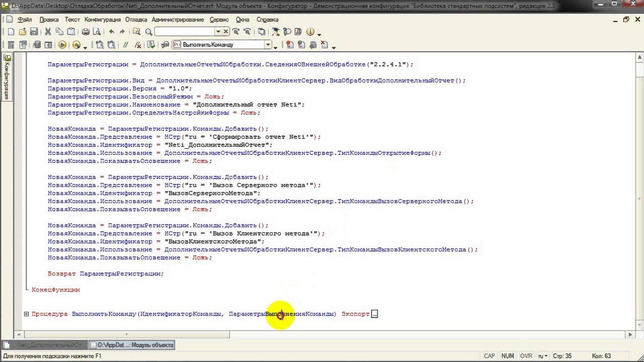Open the Окна menu
Image resolution: width=644 pixels, height=362 pixels.
pyautogui.click(x=243, y=20)
